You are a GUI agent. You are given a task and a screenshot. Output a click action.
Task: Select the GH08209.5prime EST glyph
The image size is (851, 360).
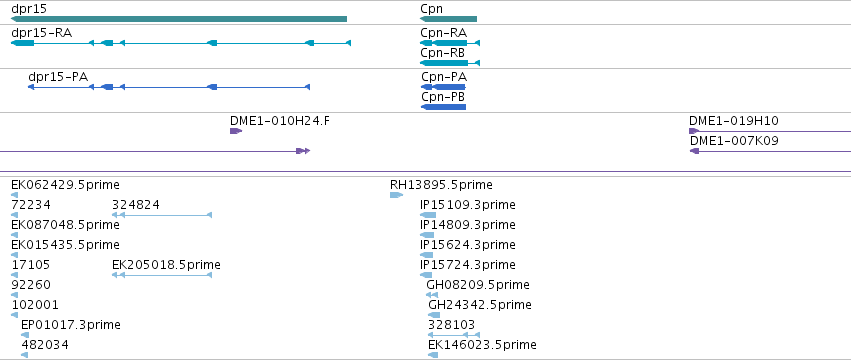[x=432, y=295]
